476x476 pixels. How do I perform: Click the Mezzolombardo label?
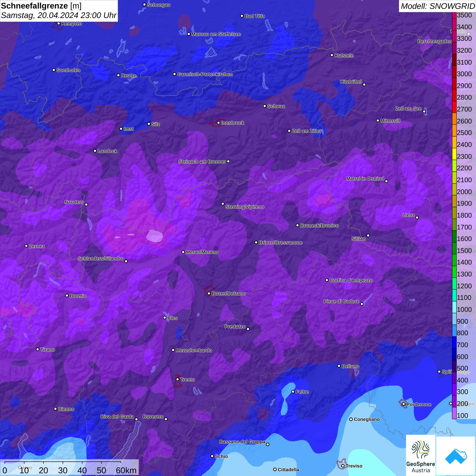(x=194, y=350)
